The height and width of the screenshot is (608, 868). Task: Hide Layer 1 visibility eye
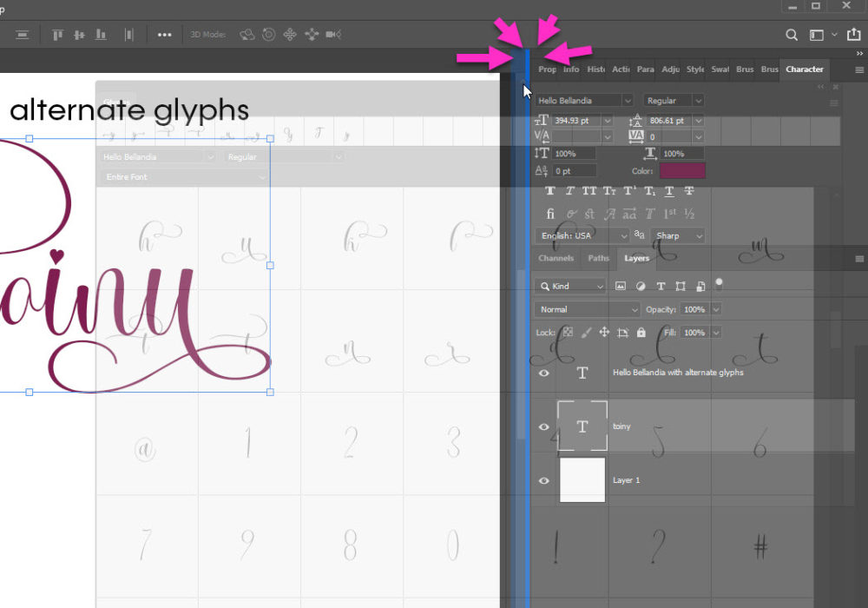[x=544, y=480]
